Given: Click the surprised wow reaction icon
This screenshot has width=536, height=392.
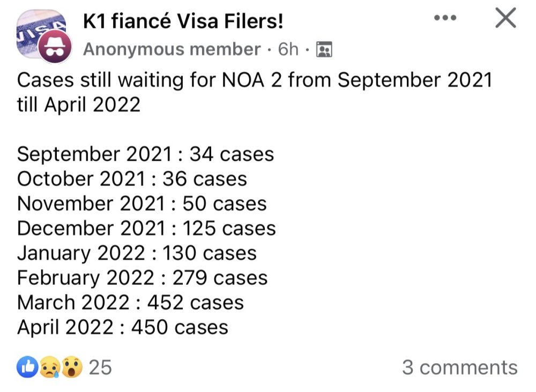Looking at the screenshot, I should pyautogui.click(x=71, y=367).
